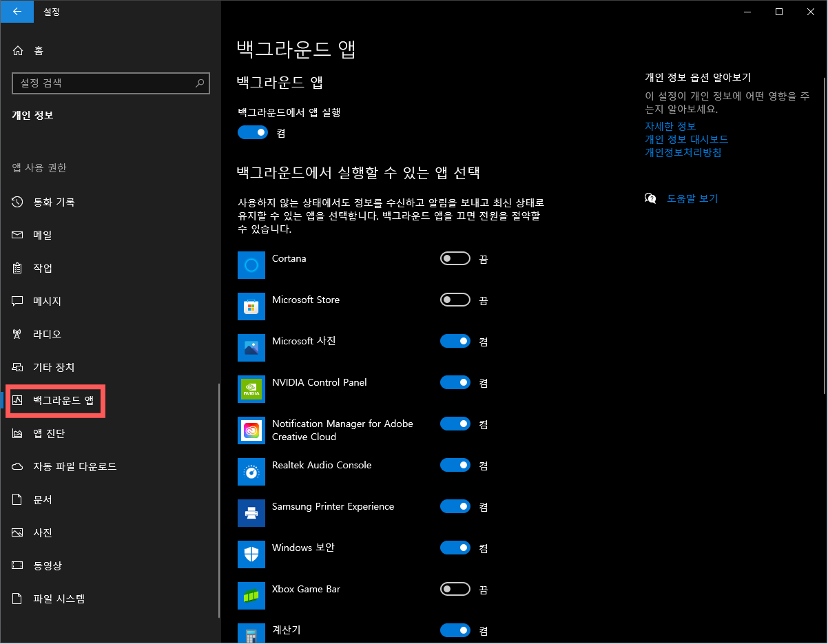Viewport: 828px width, 644px height.
Task: Click the call history clock icon
Action: (x=18, y=202)
